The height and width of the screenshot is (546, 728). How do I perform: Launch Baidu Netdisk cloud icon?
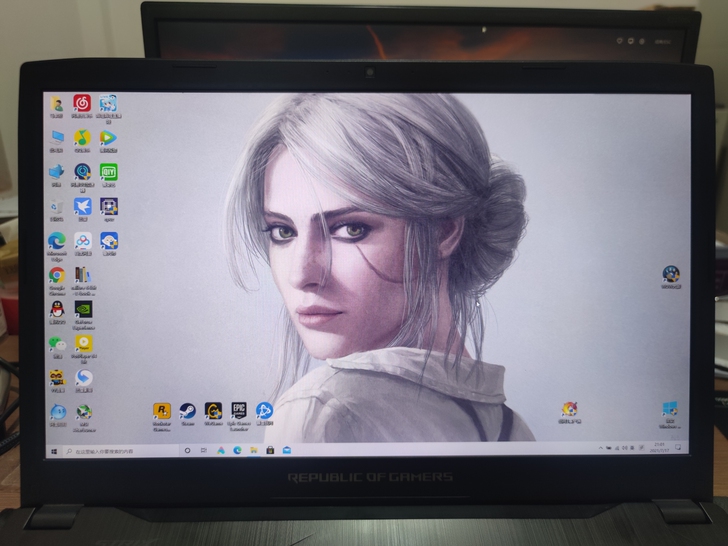point(83,241)
